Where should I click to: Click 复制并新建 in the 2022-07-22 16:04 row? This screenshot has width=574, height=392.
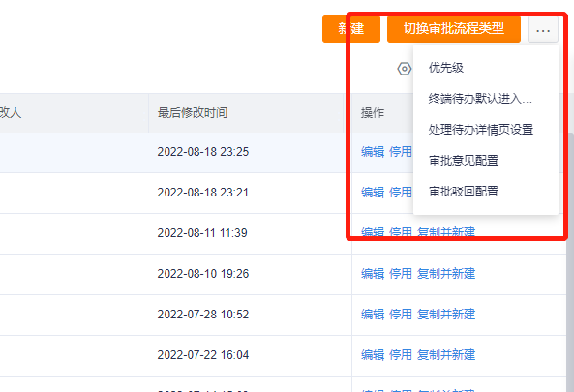[x=446, y=354]
